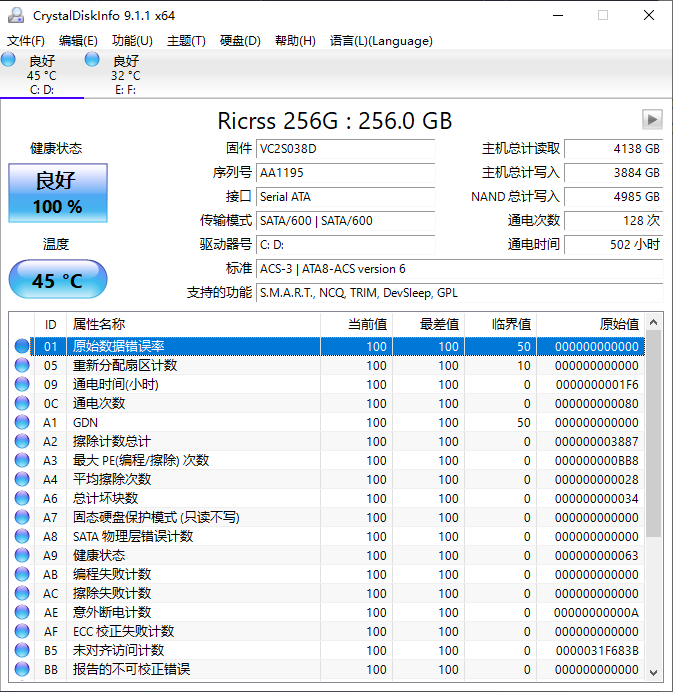Click status orb for attribute A3 row
The height and width of the screenshot is (692, 673).
[22, 461]
